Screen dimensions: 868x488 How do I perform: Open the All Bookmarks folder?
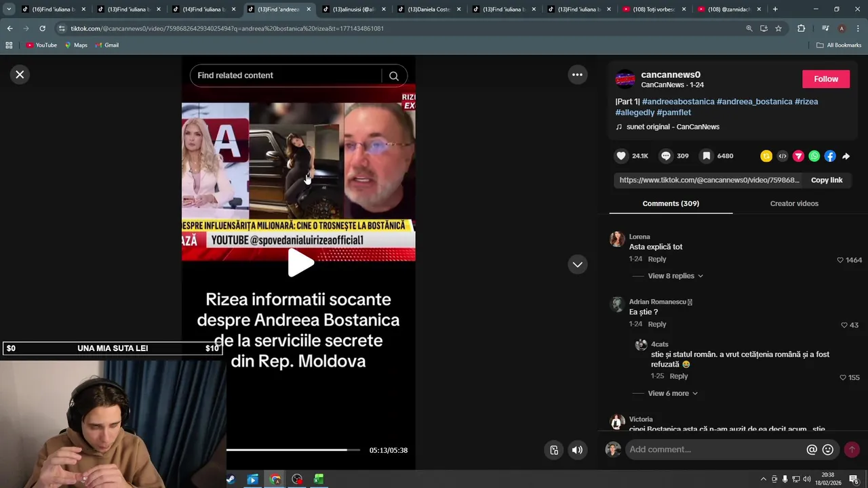coord(839,45)
